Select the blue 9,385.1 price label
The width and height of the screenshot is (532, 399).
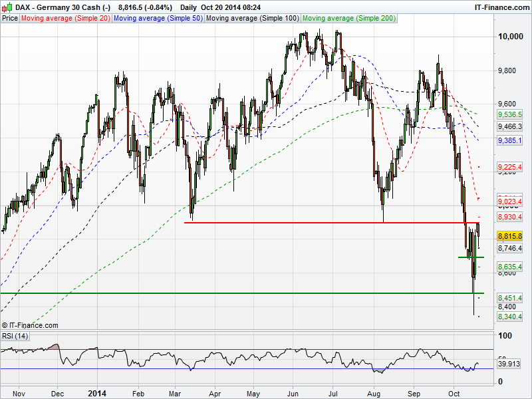509,140
